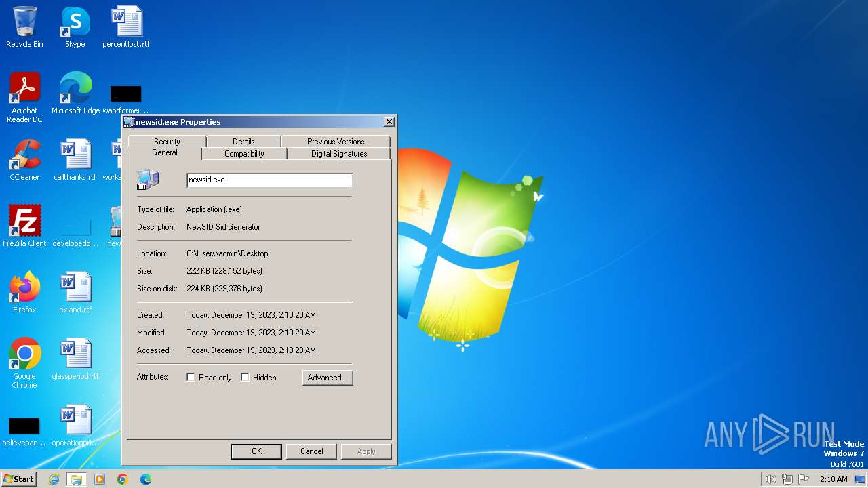Launch CCleaner desktop shortcut

click(24, 159)
